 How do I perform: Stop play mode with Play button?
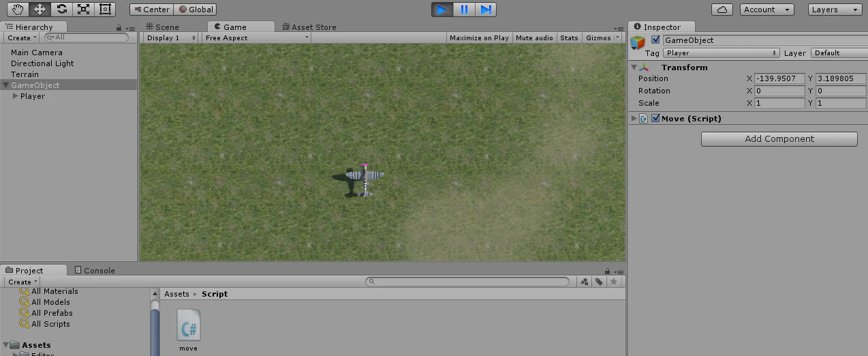(442, 10)
